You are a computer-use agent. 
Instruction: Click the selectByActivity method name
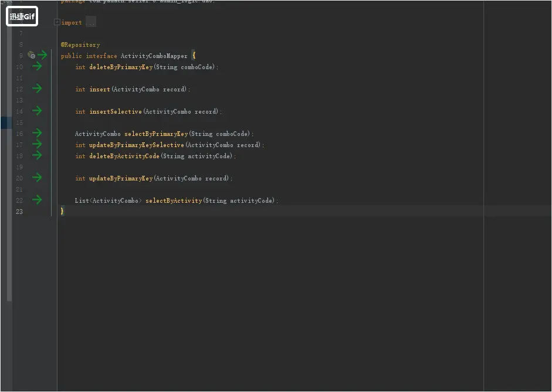(174, 201)
